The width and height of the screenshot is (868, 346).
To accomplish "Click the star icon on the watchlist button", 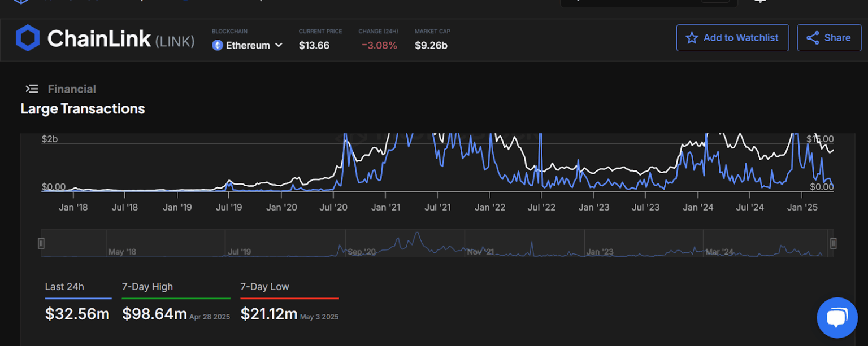I will click(691, 38).
